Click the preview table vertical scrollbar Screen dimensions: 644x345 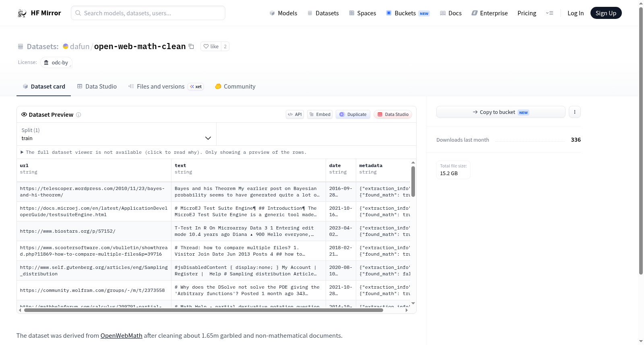pyautogui.click(x=413, y=181)
